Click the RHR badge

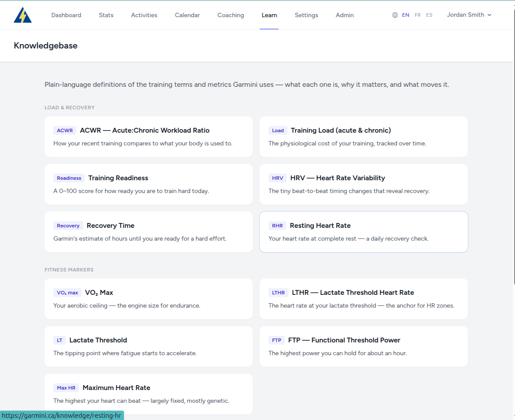(277, 226)
